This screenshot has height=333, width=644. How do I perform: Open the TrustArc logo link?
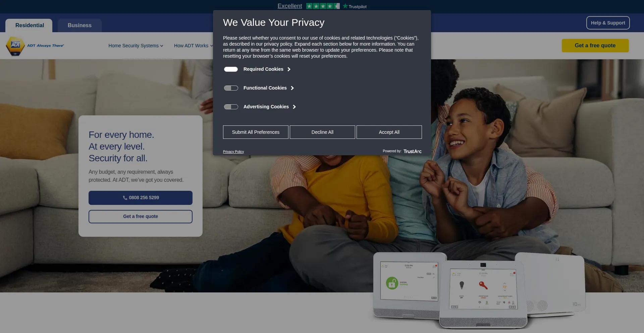click(x=412, y=151)
